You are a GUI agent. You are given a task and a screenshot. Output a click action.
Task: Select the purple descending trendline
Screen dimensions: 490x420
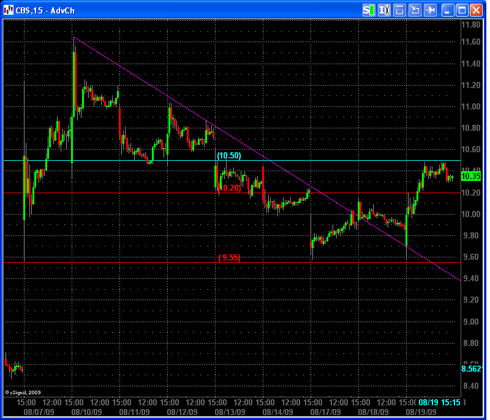click(x=267, y=158)
